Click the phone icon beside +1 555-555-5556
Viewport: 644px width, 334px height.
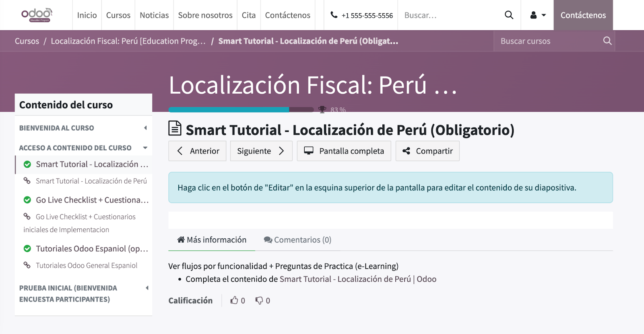334,15
